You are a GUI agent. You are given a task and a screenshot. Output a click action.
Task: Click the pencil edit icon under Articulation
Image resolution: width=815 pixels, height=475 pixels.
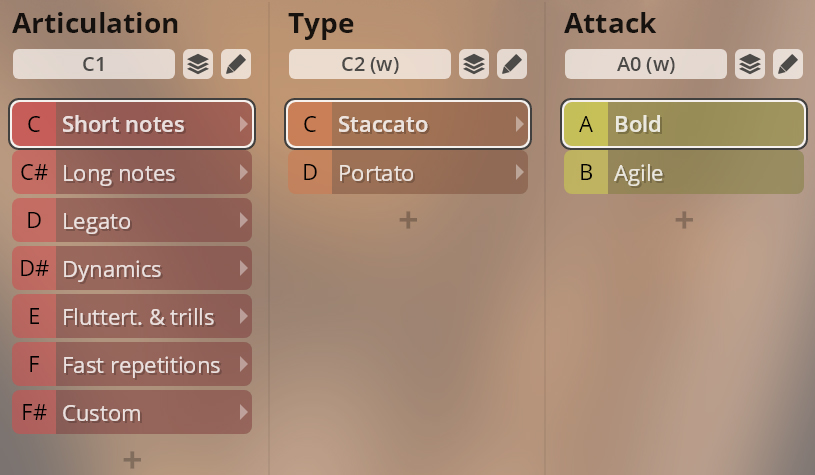(236, 64)
